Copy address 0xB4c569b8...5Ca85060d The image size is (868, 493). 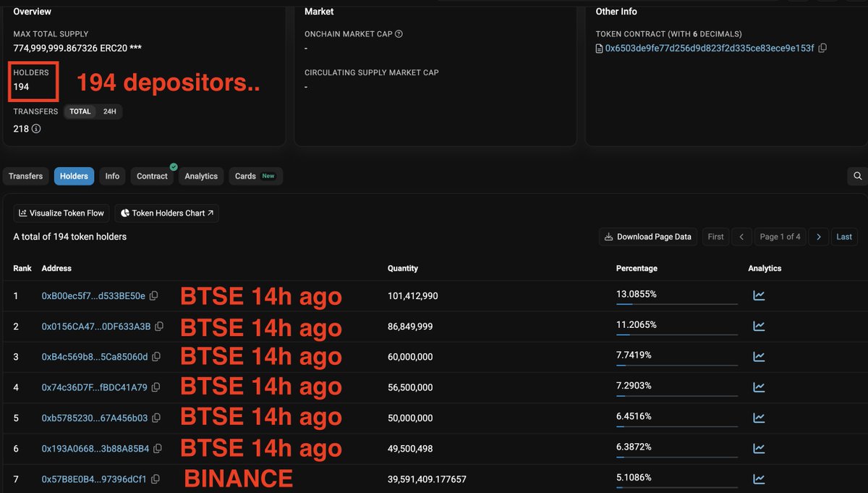tap(156, 357)
